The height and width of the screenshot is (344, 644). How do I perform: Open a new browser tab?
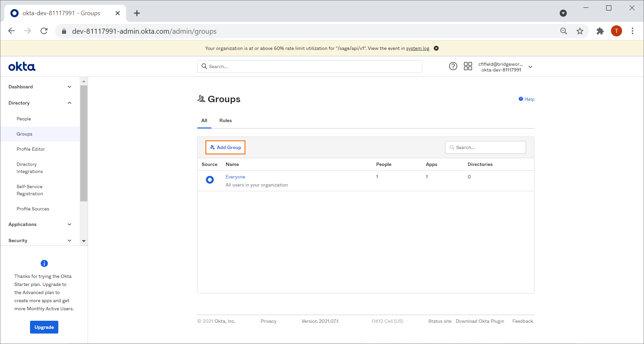point(137,13)
